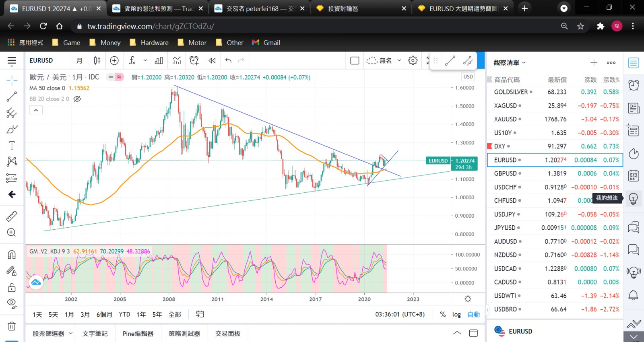Collapse the indicator legend chevron
The image size is (644, 342).
click(36, 110)
